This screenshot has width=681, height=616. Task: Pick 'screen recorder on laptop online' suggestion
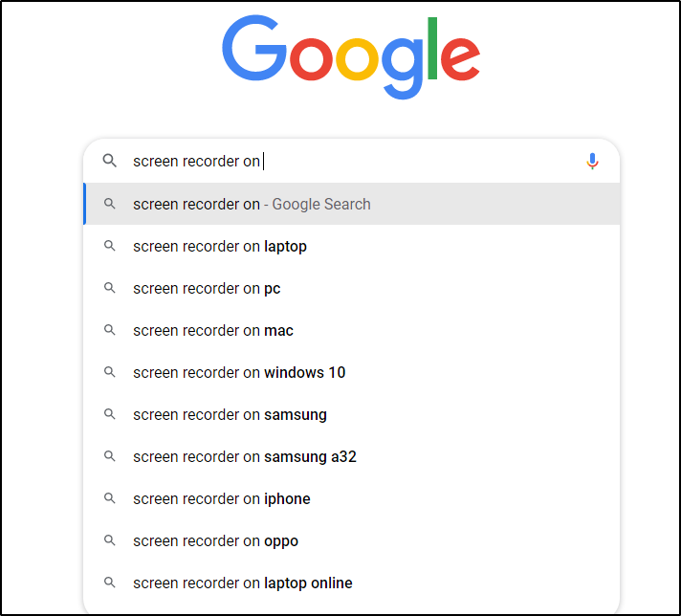click(243, 583)
